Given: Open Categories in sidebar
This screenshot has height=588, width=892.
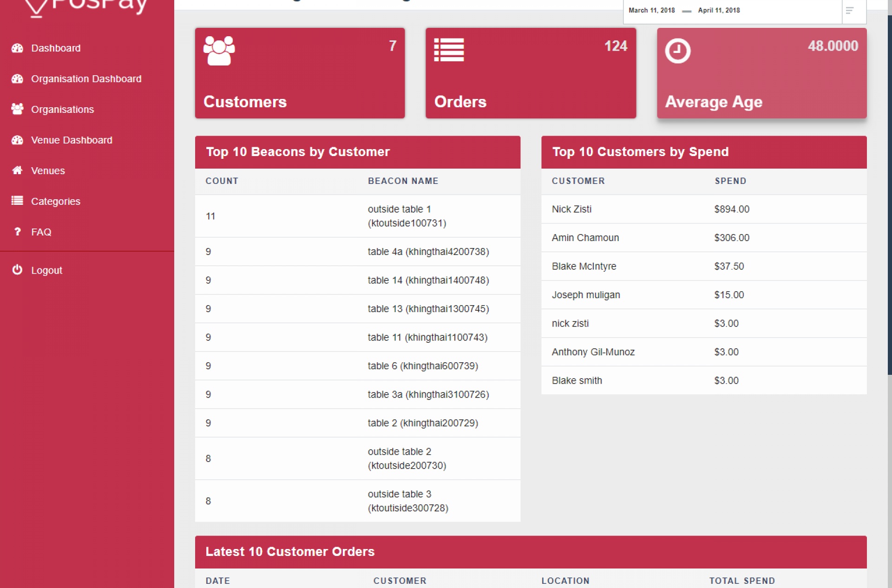Looking at the screenshot, I should pos(56,201).
